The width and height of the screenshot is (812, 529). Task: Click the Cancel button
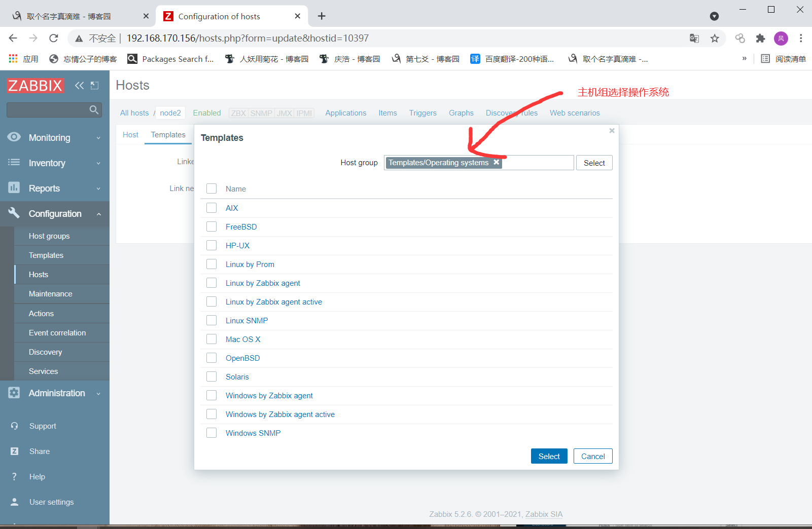click(593, 456)
